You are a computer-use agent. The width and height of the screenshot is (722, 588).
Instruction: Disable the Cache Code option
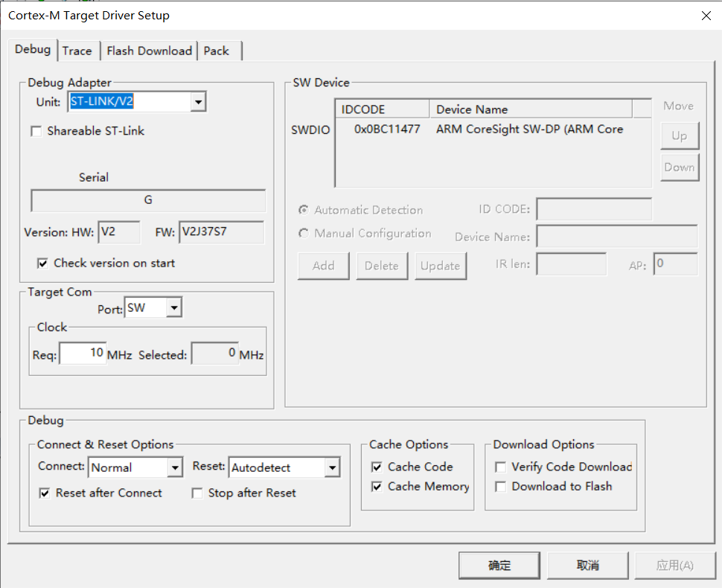click(x=377, y=467)
